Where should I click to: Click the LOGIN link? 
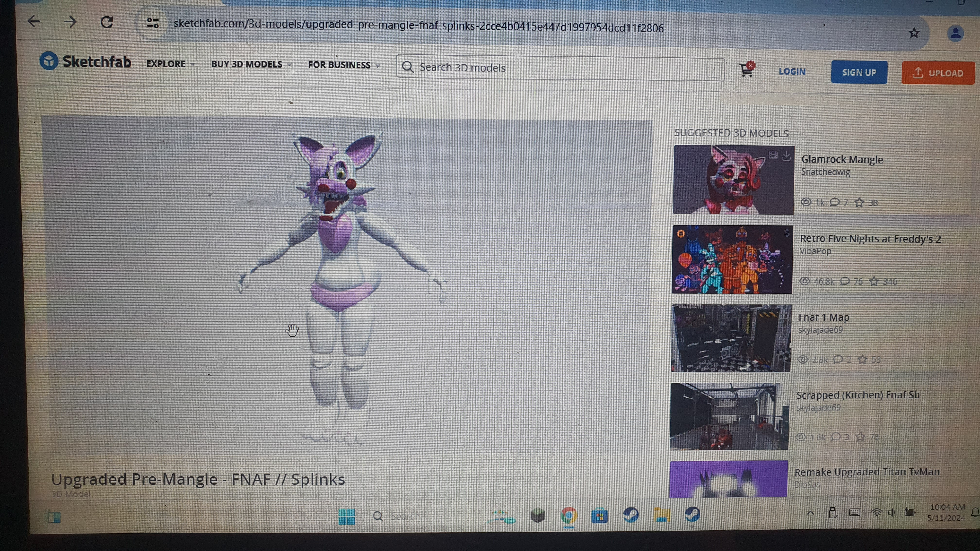tap(792, 71)
